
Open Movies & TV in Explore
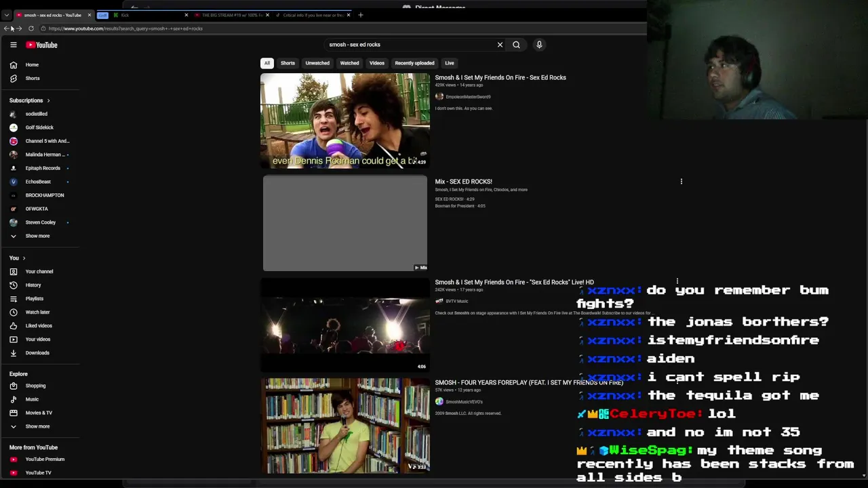click(39, 413)
